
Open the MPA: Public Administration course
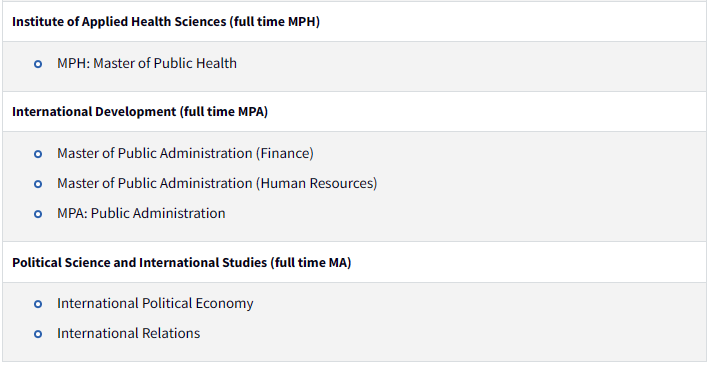click(141, 213)
